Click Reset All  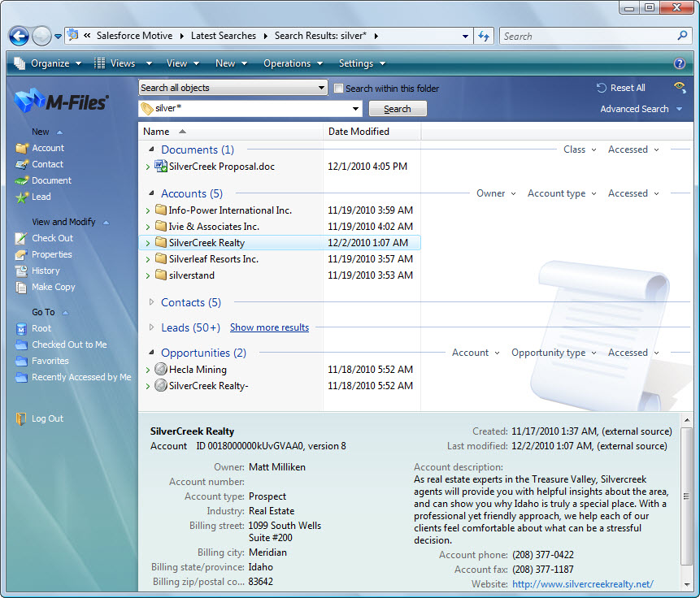[x=621, y=88]
